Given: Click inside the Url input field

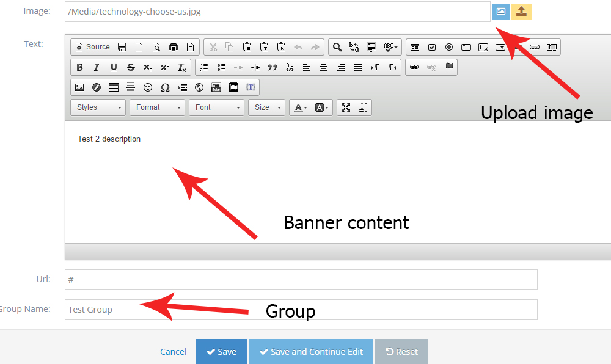Looking at the screenshot, I should tap(244, 279).
